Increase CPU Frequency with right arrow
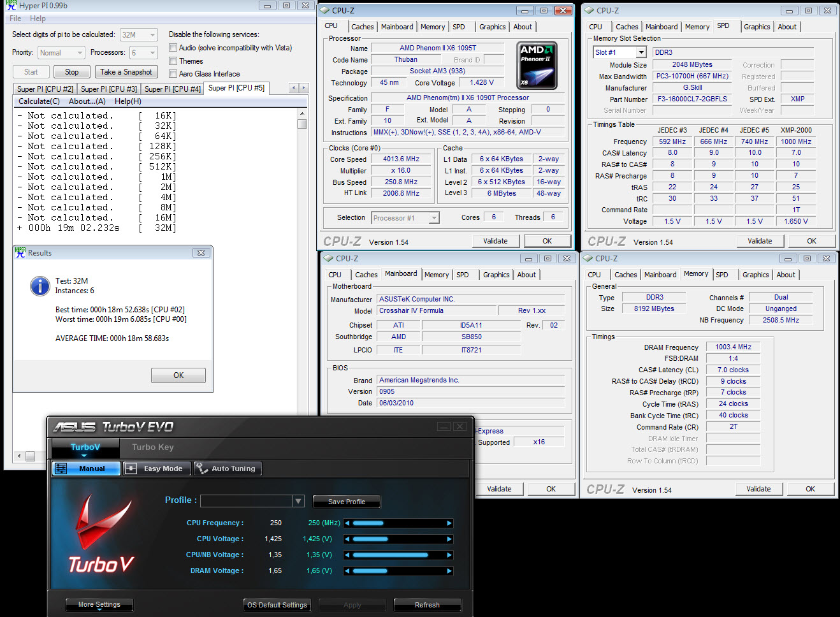The image size is (840, 617). [449, 523]
